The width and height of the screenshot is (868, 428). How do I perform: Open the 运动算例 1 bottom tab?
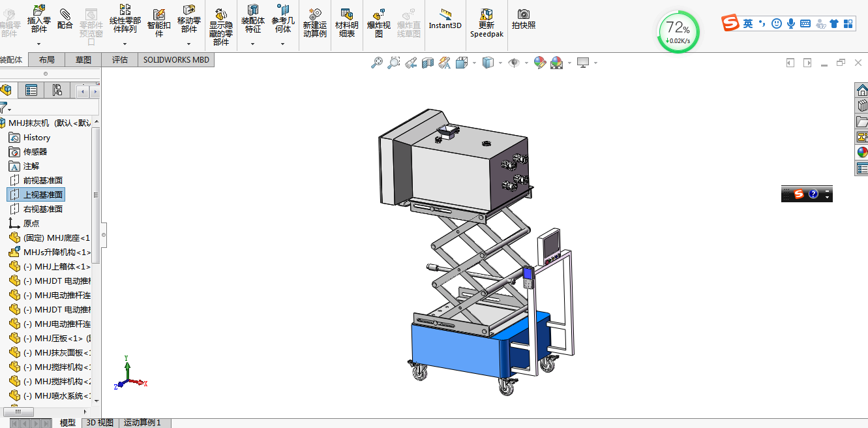point(143,423)
